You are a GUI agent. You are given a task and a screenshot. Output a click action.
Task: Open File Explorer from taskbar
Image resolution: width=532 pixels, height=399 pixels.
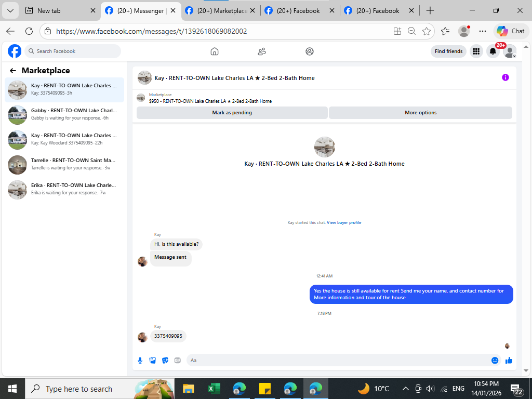click(x=188, y=389)
